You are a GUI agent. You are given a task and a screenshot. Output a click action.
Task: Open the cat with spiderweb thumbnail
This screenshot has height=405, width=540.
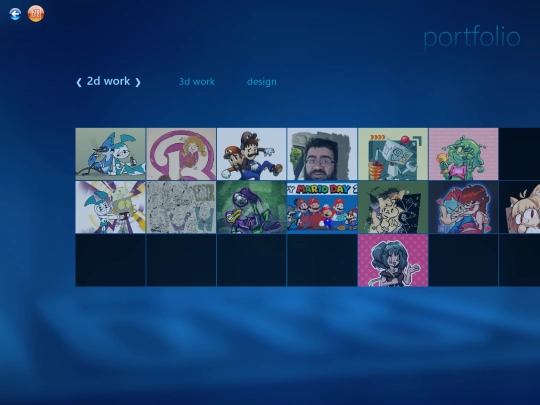(393, 207)
